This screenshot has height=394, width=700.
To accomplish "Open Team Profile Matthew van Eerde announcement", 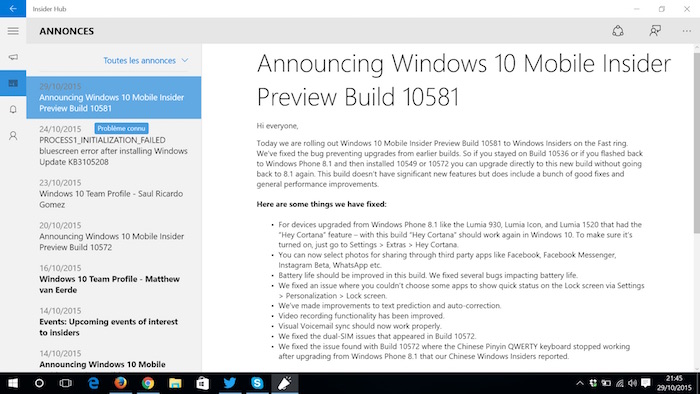I will pyautogui.click(x=114, y=279).
